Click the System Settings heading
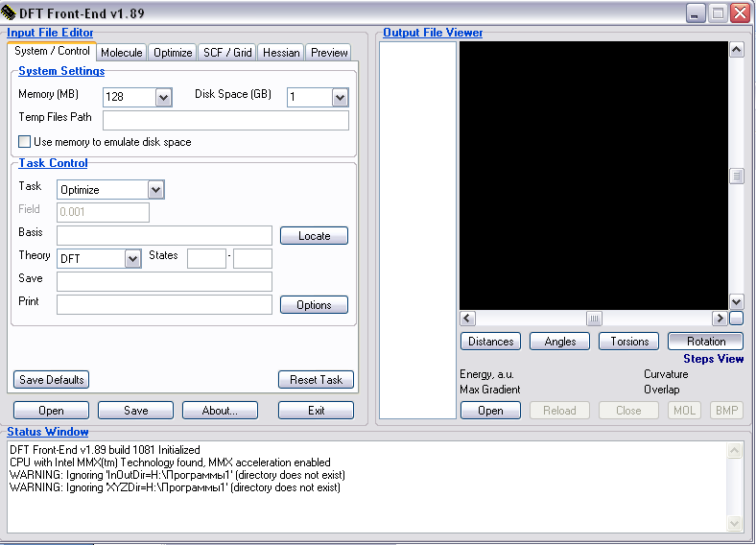Screen dimensions: 756x545 tap(61, 71)
